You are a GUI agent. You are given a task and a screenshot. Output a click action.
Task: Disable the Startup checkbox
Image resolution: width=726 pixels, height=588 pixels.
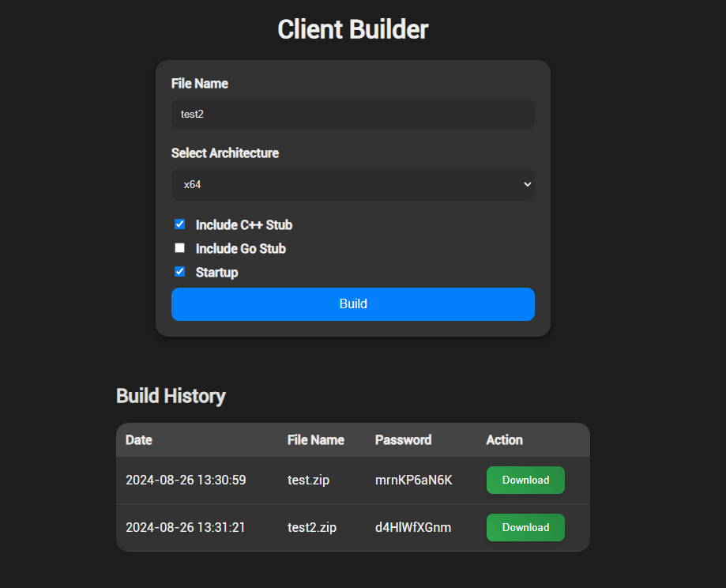pyautogui.click(x=179, y=272)
